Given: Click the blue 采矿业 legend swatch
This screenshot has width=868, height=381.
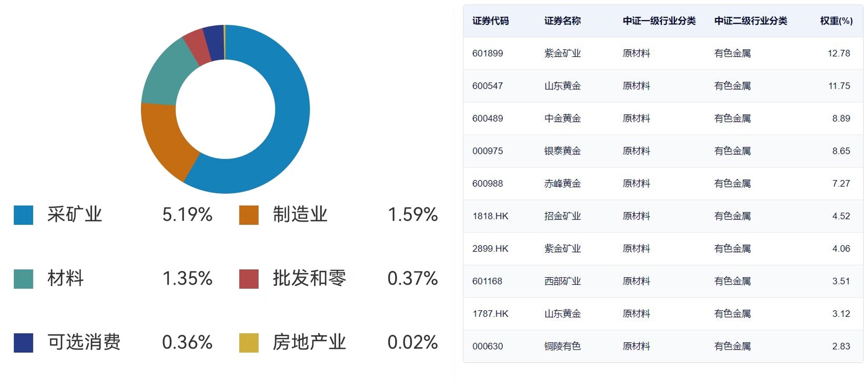Looking at the screenshot, I should click(x=23, y=215).
